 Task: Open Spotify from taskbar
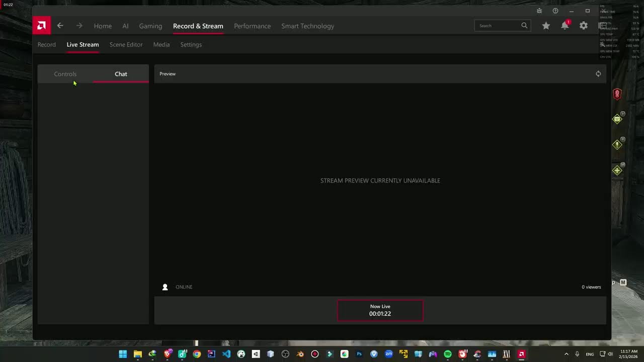point(448,354)
